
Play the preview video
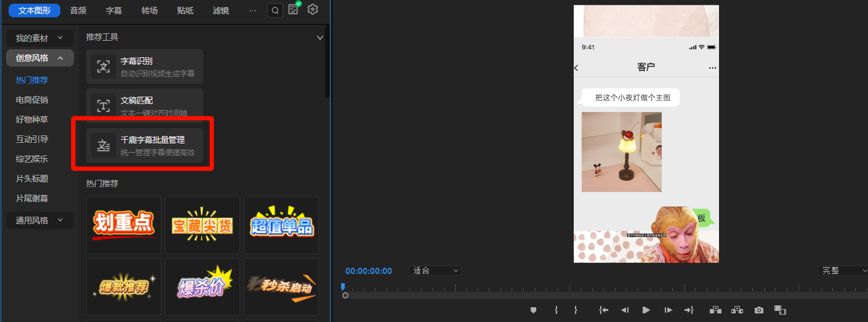tap(646, 310)
